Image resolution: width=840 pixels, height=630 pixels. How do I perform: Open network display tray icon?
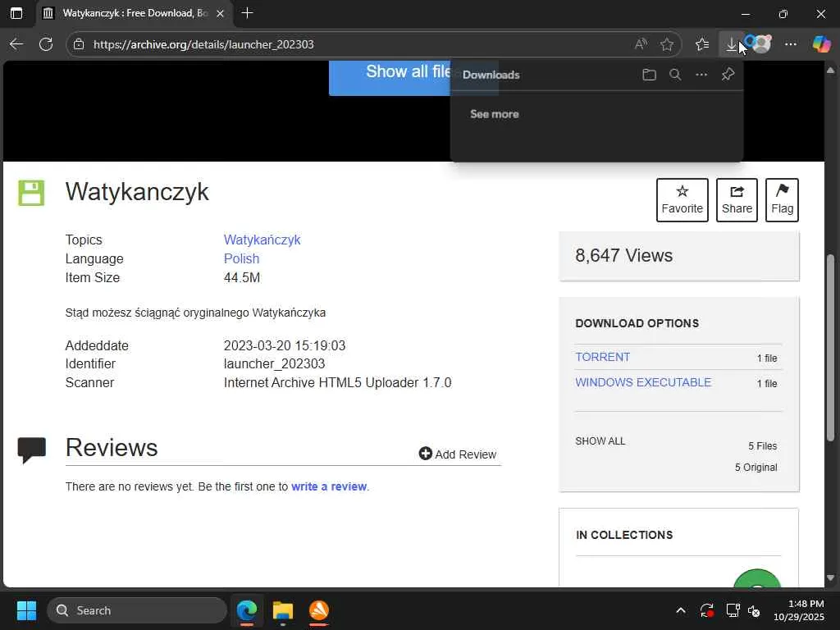733,610
